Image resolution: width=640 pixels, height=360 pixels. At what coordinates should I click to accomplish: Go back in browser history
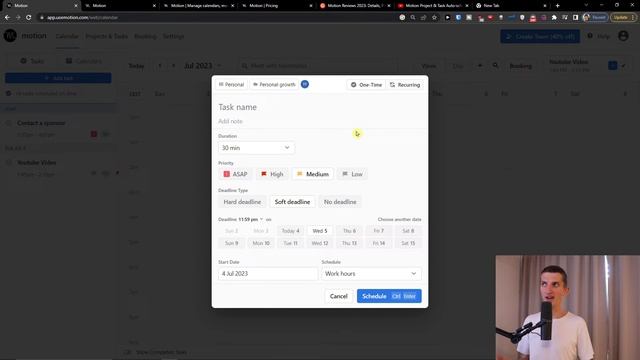tap(7, 18)
